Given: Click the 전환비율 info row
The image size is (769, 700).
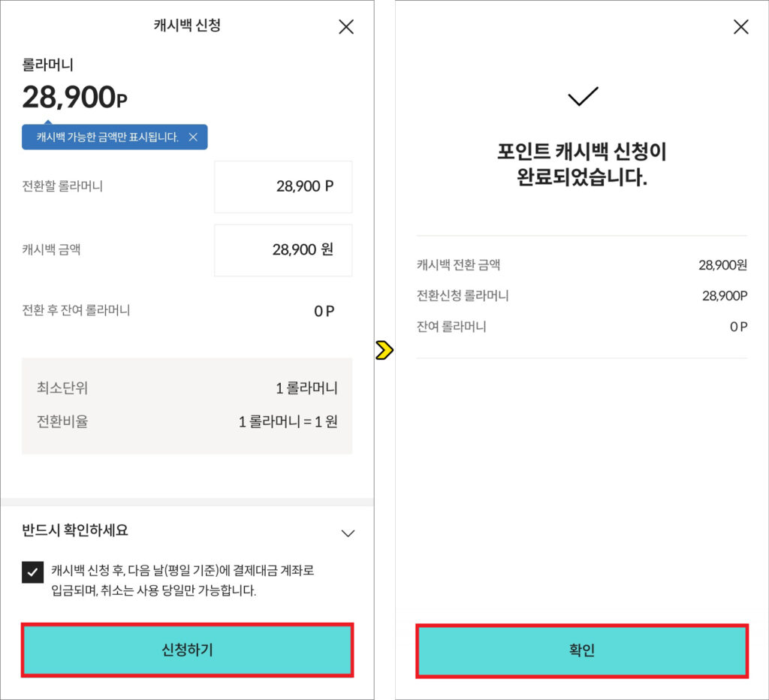Looking at the screenshot, I should click(187, 421).
